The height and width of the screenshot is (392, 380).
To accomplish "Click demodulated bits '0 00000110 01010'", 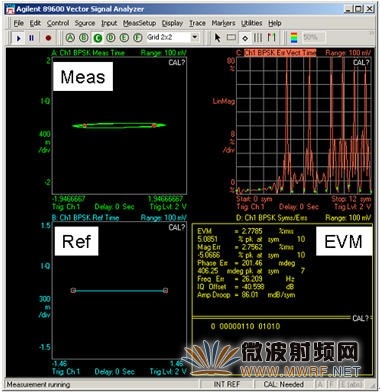I will pyautogui.click(x=245, y=326).
